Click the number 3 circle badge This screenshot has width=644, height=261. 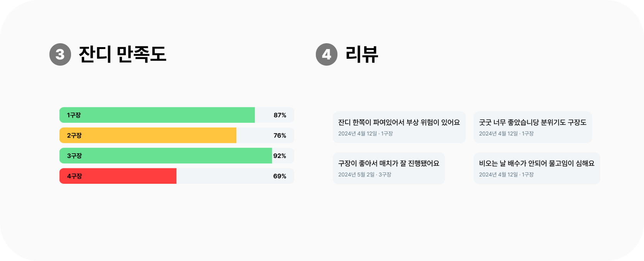pyautogui.click(x=60, y=54)
